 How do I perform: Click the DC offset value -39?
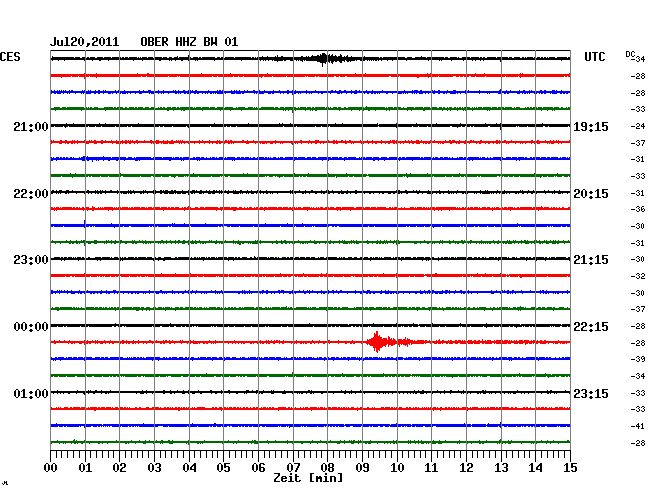(x=638, y=359)
